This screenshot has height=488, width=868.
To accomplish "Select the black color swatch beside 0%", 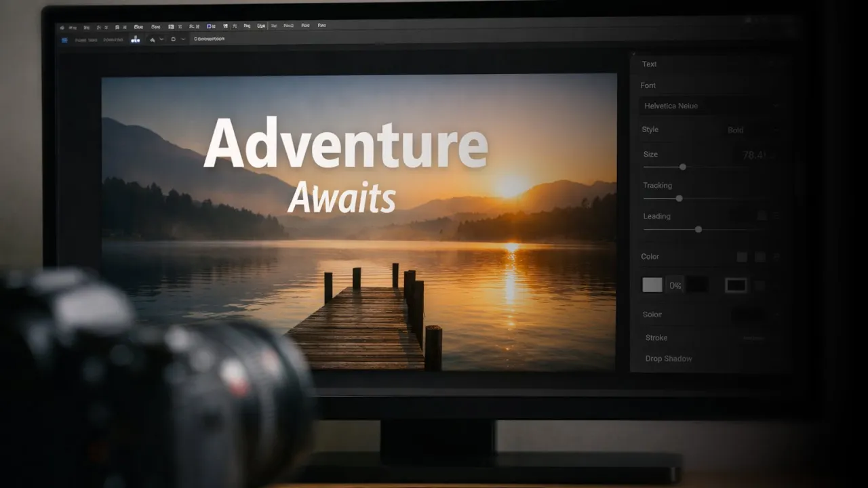I will point(697,285).
